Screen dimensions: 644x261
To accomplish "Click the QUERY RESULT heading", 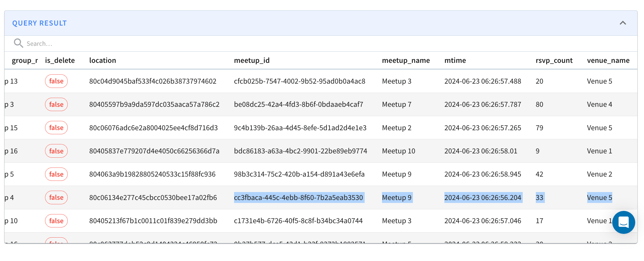I will tap(39, 23).
